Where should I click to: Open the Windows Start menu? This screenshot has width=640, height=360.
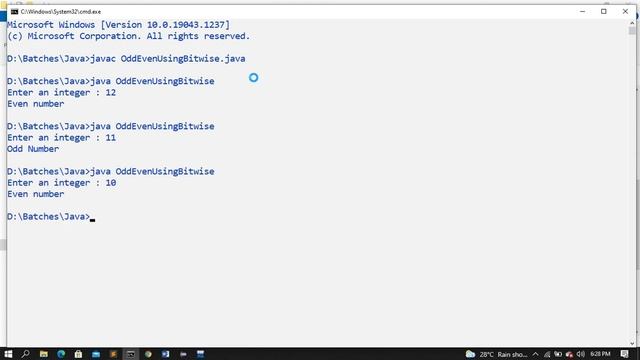8,354
